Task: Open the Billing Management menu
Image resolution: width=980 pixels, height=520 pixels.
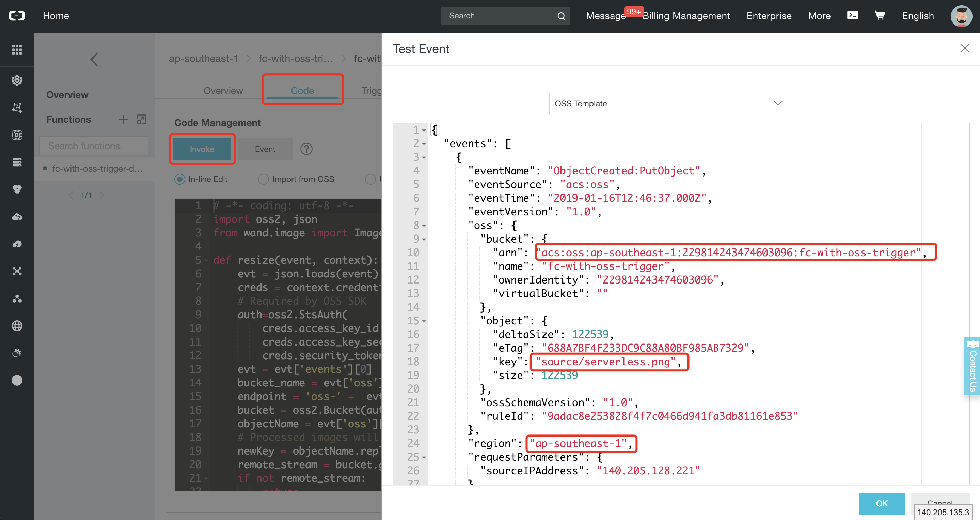Action: (x=686, y=16)
